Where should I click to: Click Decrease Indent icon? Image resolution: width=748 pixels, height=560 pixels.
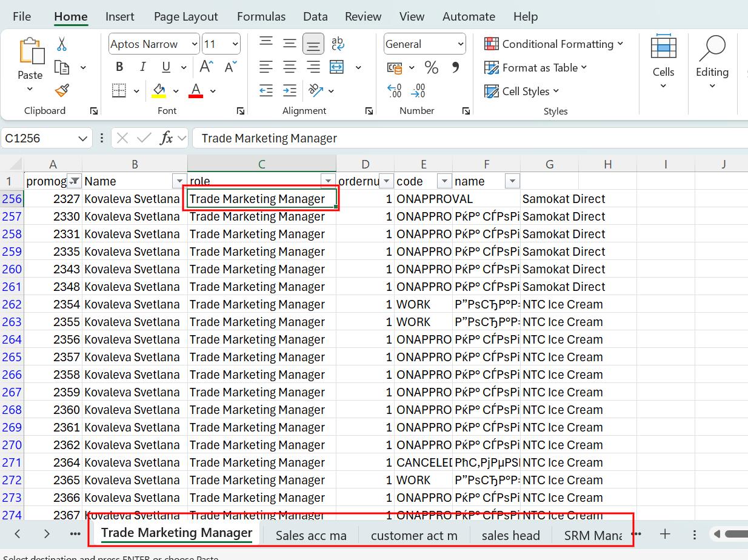click(266, 91)
